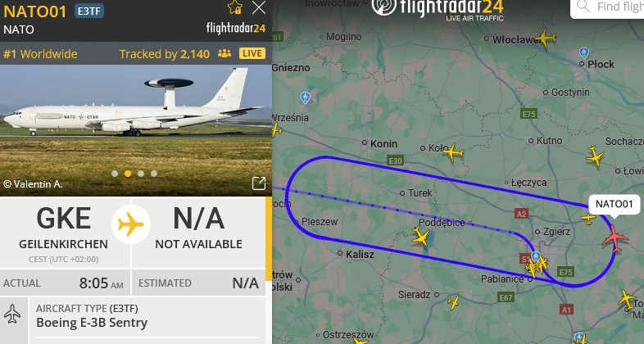Add NATO01 to favorites with star icon
This screenshot has height=344, width=644.
tap(235, 7)
